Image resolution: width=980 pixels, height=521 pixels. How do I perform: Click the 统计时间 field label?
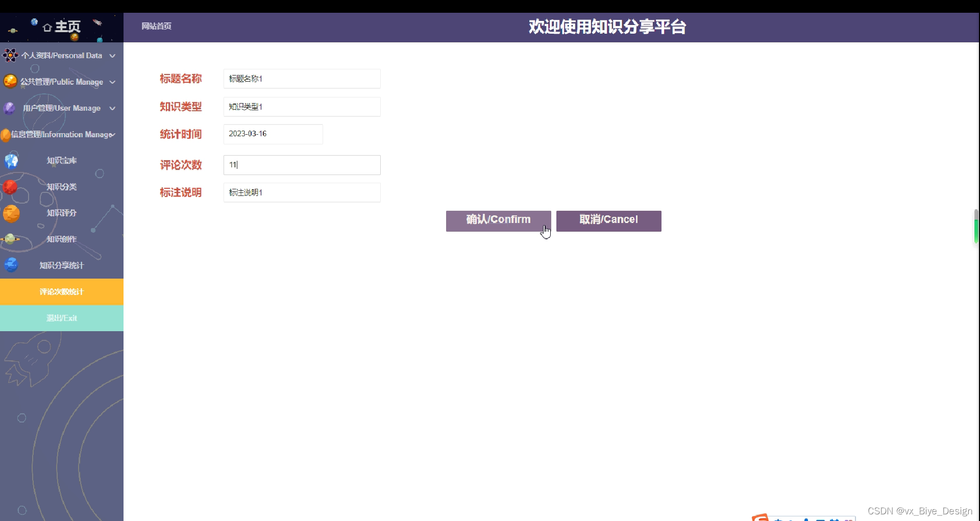click(x=181, y=134)
